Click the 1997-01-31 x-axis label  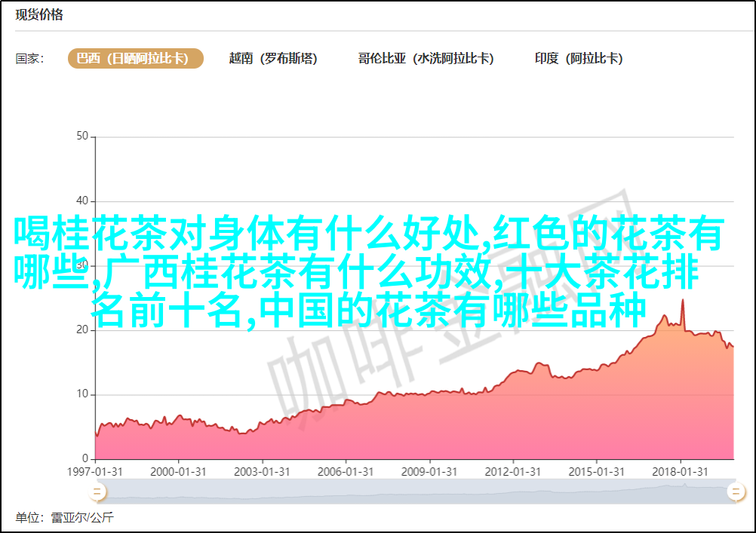[96, 471]
